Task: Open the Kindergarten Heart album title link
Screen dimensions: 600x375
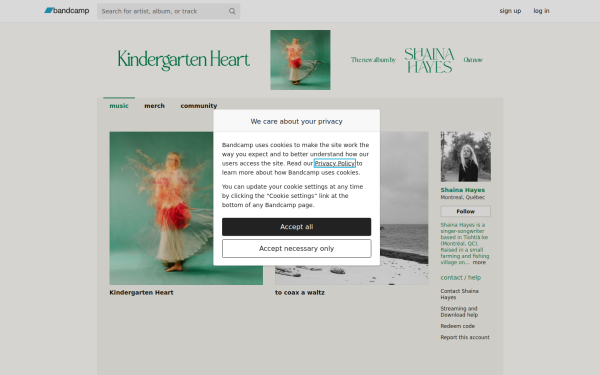Action: (141, 292)
